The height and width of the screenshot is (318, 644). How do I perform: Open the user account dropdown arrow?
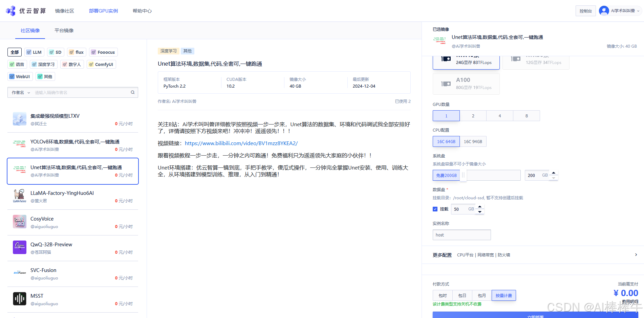tap(638, 11)
